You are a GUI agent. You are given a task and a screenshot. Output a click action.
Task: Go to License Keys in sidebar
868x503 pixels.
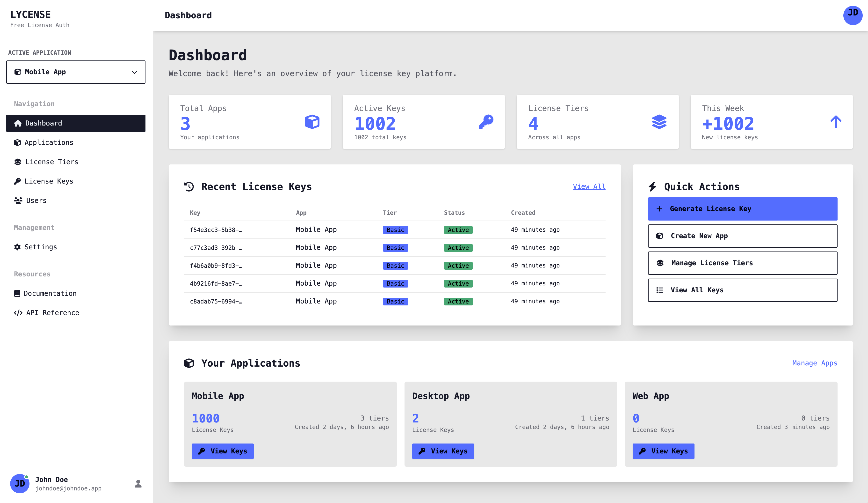[x=49, y=181]
